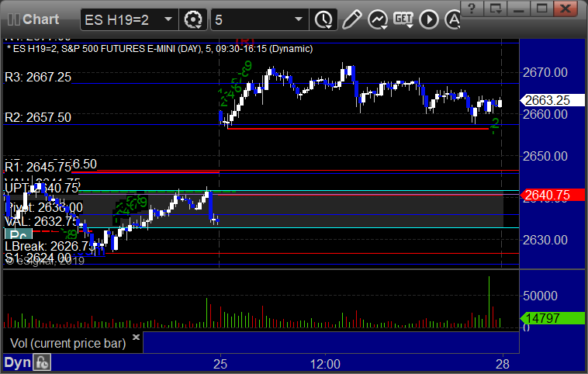This screenshot has height=374, width=588.
Task: Click the 25 date label on time axis
Action: (x=220, y=364)
